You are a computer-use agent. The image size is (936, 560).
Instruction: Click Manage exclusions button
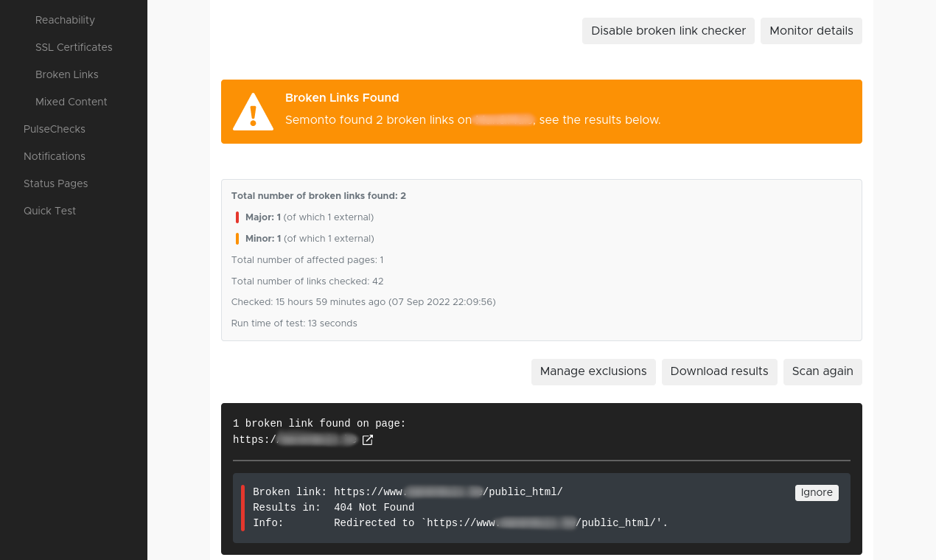tap(593, 371)
